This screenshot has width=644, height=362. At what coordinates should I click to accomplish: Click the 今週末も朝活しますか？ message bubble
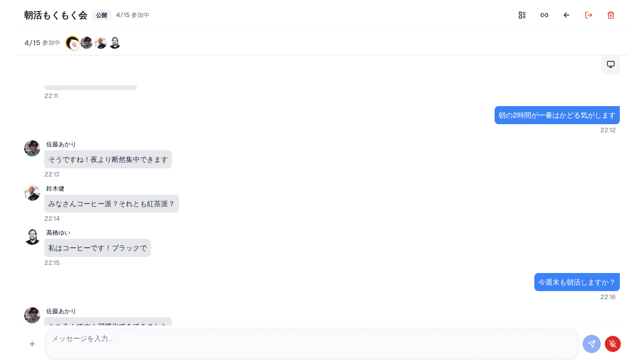tap(577, 282)
